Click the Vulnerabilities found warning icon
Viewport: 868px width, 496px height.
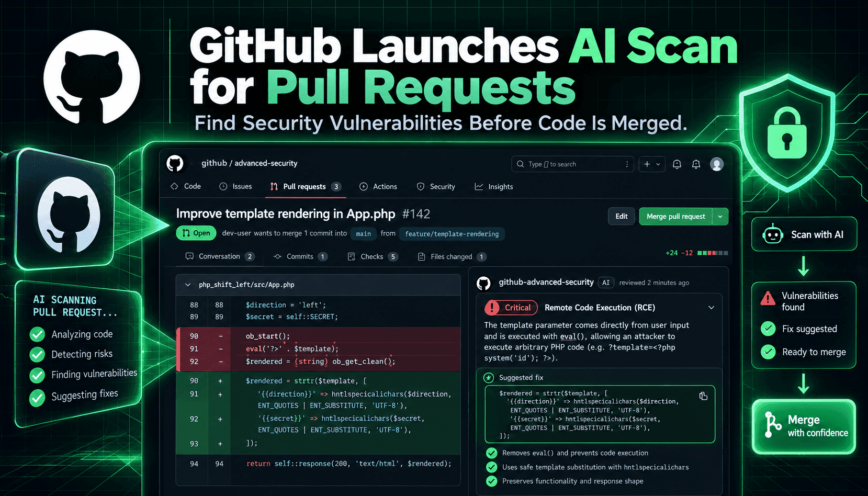pyautogui.click(x=768, y=299)
